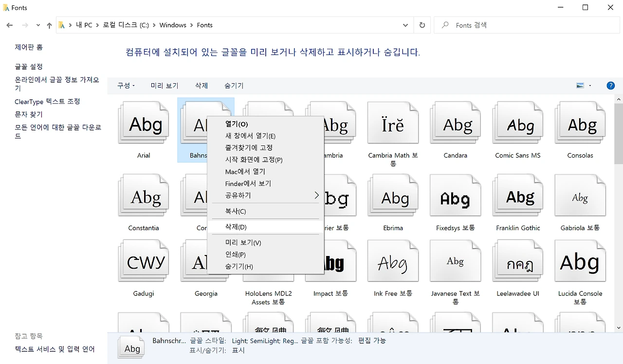
Task: Click the 삭제 toolbar button
Action: pos(202,86)
